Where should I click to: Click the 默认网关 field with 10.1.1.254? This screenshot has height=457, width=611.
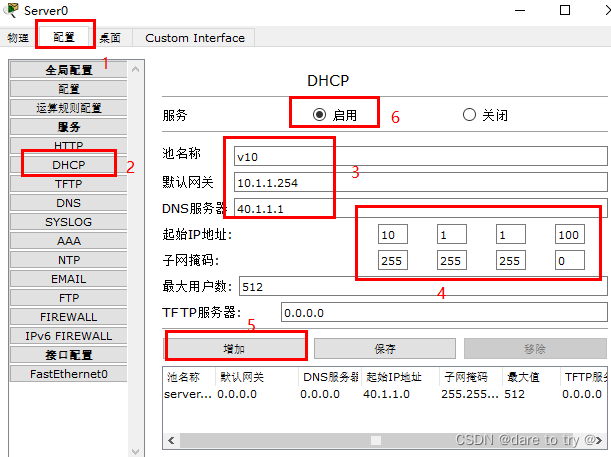420,182
